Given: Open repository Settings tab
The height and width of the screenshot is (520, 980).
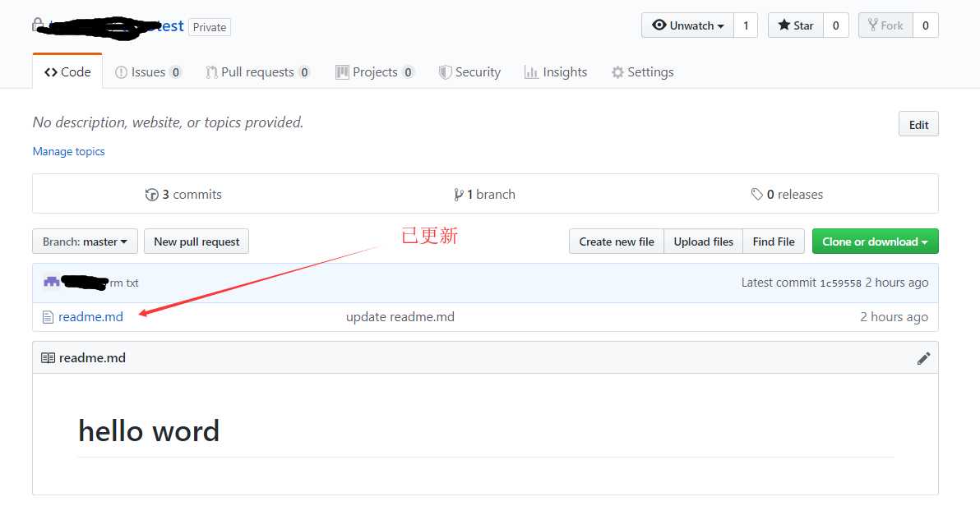Looking at the screenshot, I should pos(642,71).
